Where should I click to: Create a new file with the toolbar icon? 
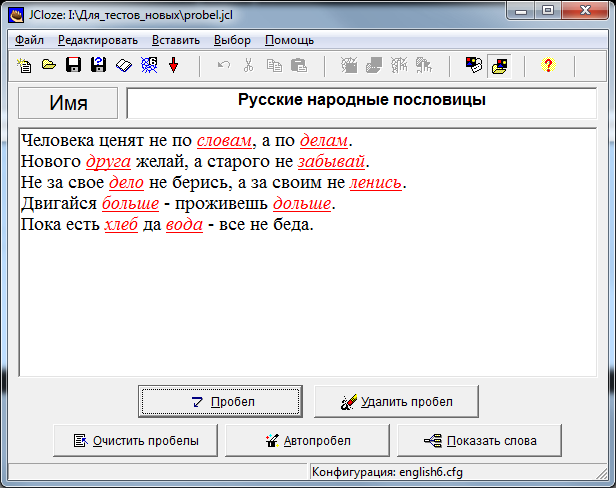[24, 65]
